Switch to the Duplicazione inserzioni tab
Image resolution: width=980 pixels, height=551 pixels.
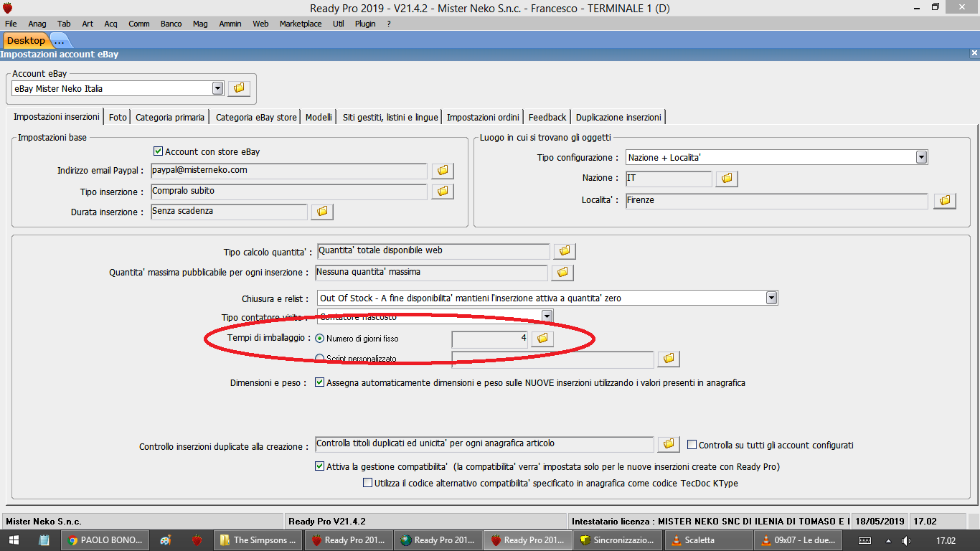coord(619,117)
